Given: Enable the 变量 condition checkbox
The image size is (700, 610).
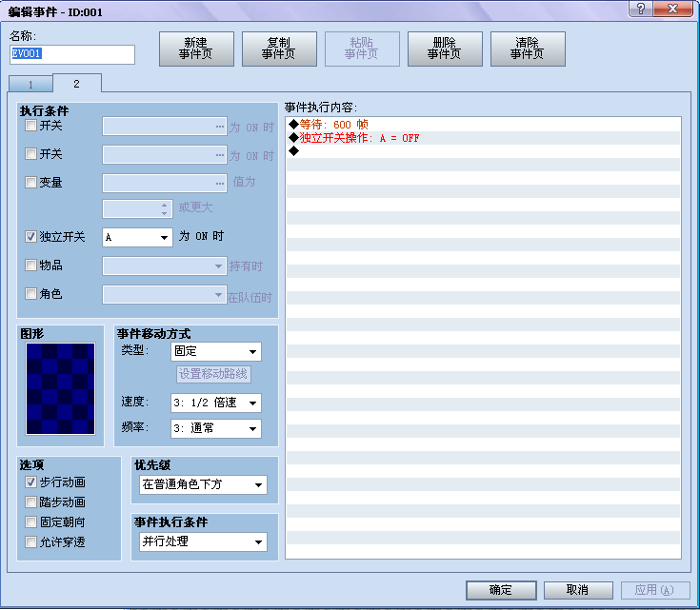Looking at the screenshot, I should pos(30,182).
